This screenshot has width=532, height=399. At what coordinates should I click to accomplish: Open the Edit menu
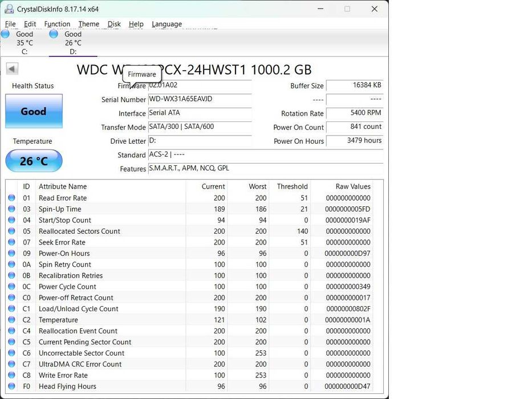[30, 24]
